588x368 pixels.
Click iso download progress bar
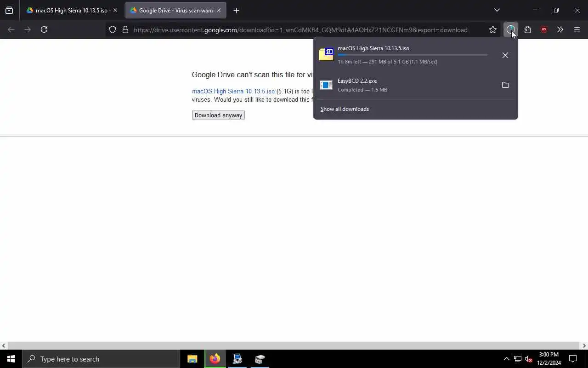click(x=413, y=55)
